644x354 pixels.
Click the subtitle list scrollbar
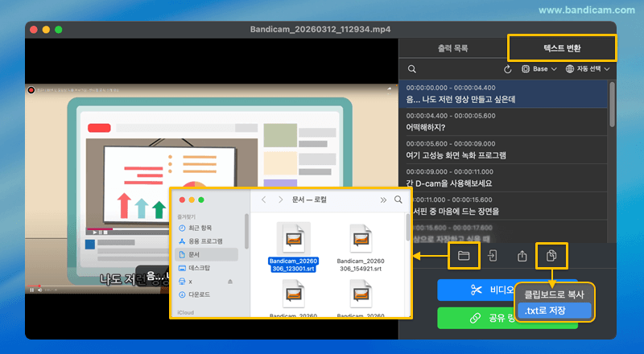pos(612,105)
